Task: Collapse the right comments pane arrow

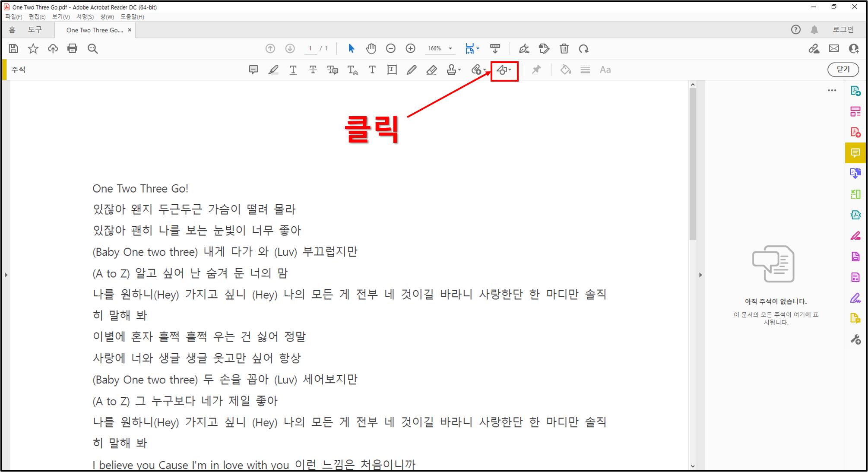Action: pos(700,275)
